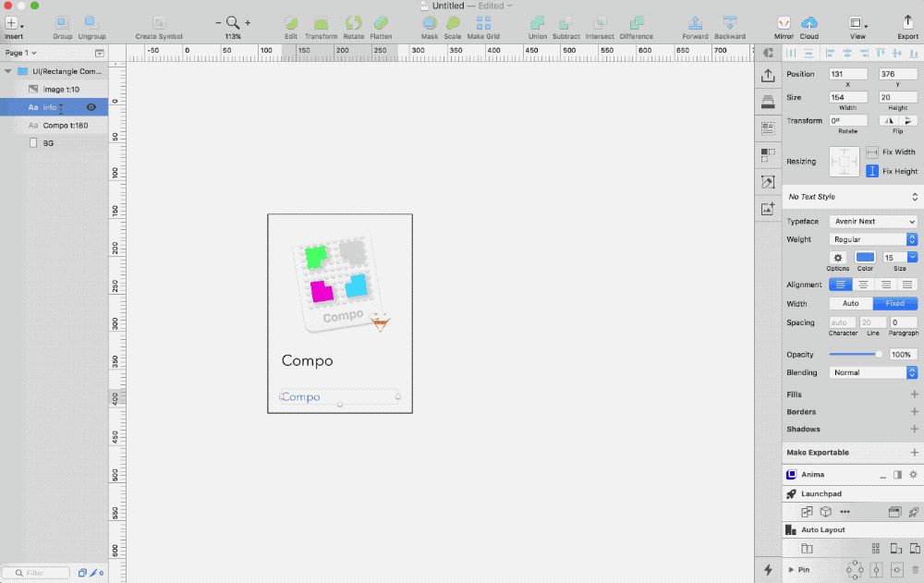Open the text Color swatch
The width and height of the screenshot is (924, 583).
click(865, 258)
